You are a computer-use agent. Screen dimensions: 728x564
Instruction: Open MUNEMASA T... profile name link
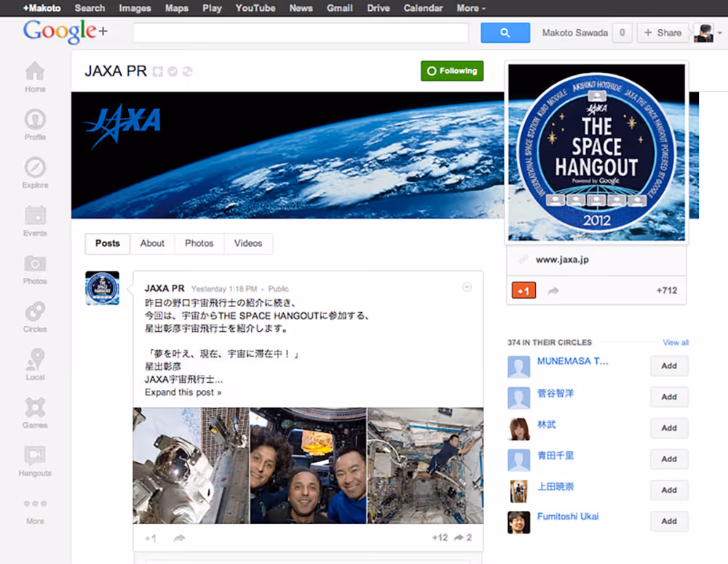click(572, 361)
